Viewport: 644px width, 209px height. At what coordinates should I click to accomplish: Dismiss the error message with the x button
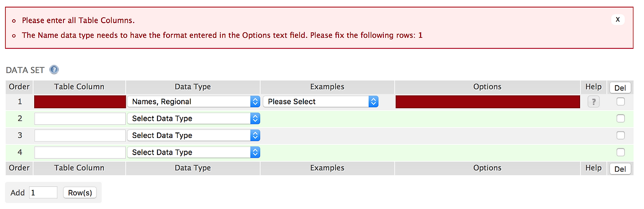[x=617, y=20]
